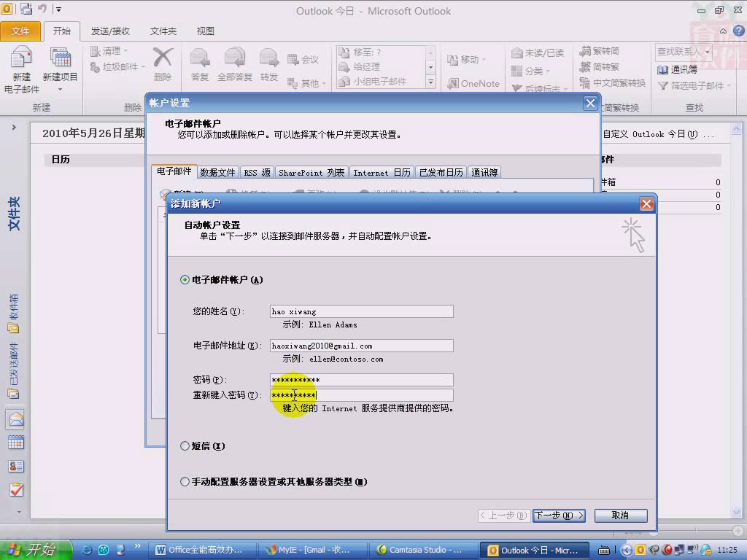Click New E-mail (新建电子邮件) ribbon icon
The width and height of the screenshot is (747, 560).
click(21, 69)
